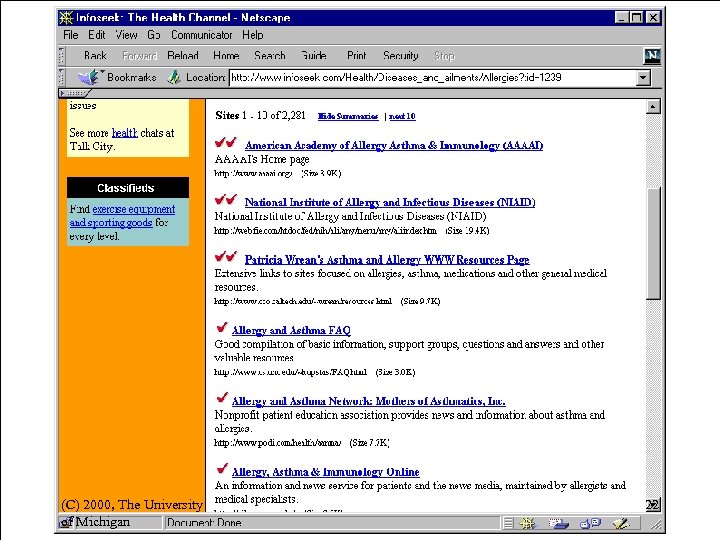The image size is (720, 540).
Task: Open the File menu
Action: pyautogui.click(x=70, y=35)
